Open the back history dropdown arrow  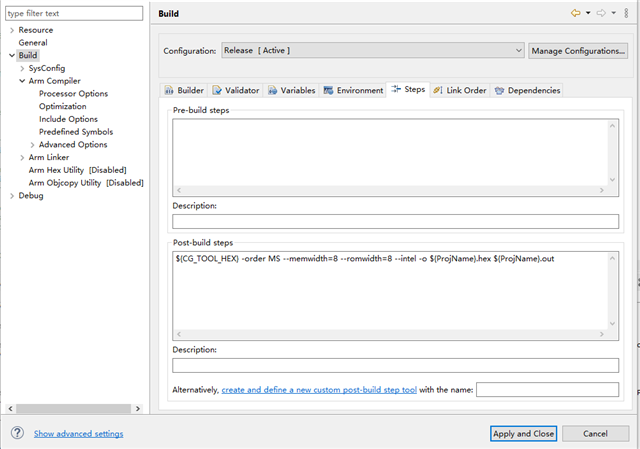click(x=588, y=13)
